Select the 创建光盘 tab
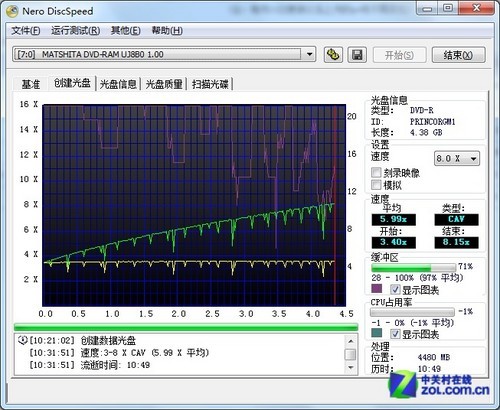500x410 pixels. click(x=72, y=83)
